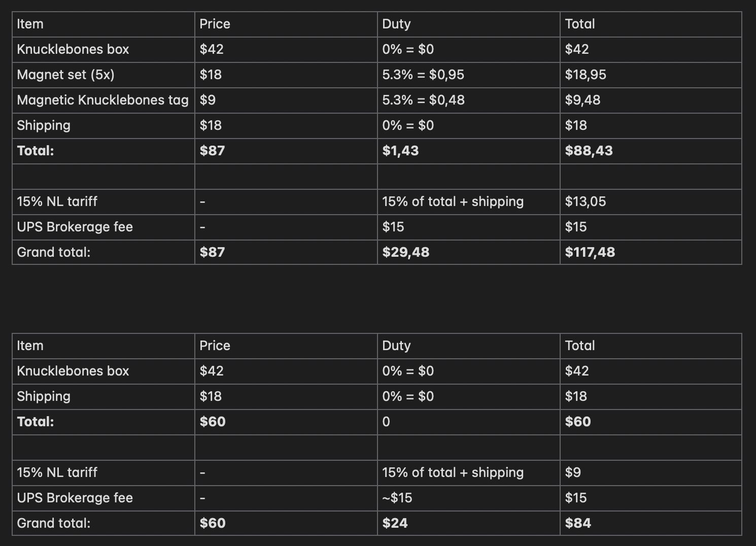This screenshot has height=546, width=756.
Task: Click the bold $24 duty cell
Action: pos(395,523)
